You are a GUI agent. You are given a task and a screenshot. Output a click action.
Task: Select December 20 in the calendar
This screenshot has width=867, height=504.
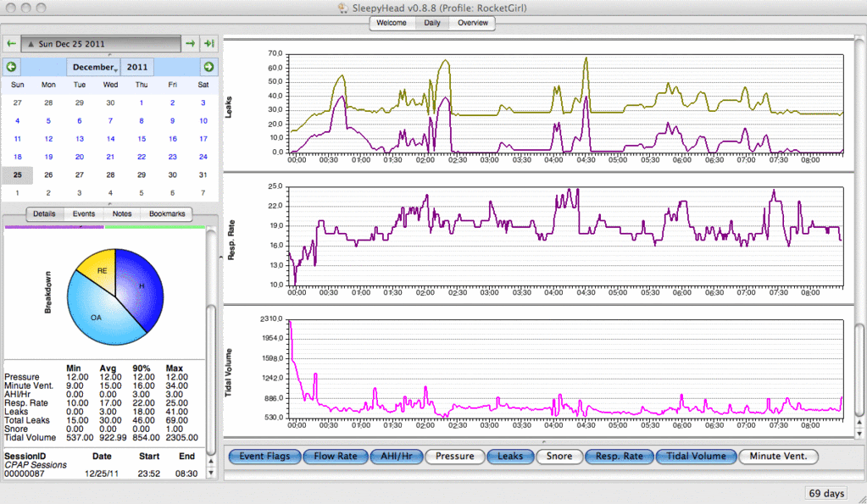[80, 157]
